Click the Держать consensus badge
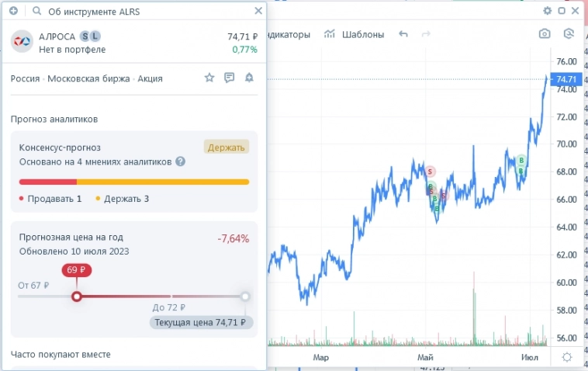 coord(227,147)
